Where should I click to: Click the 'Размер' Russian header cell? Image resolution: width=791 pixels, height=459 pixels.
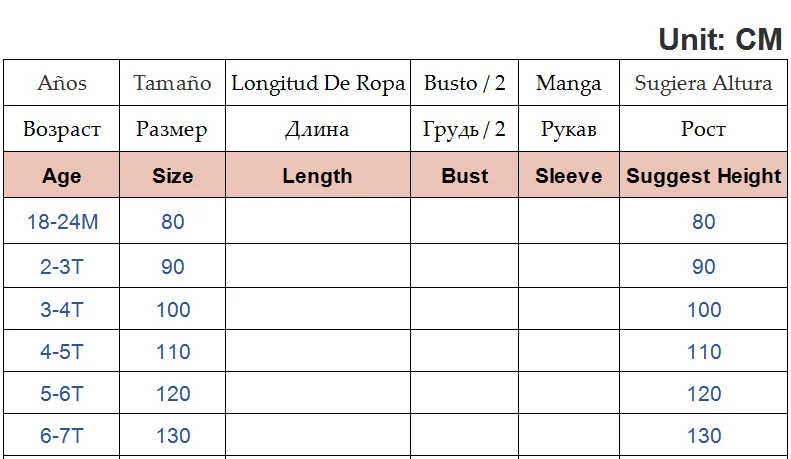pos(172,129)
